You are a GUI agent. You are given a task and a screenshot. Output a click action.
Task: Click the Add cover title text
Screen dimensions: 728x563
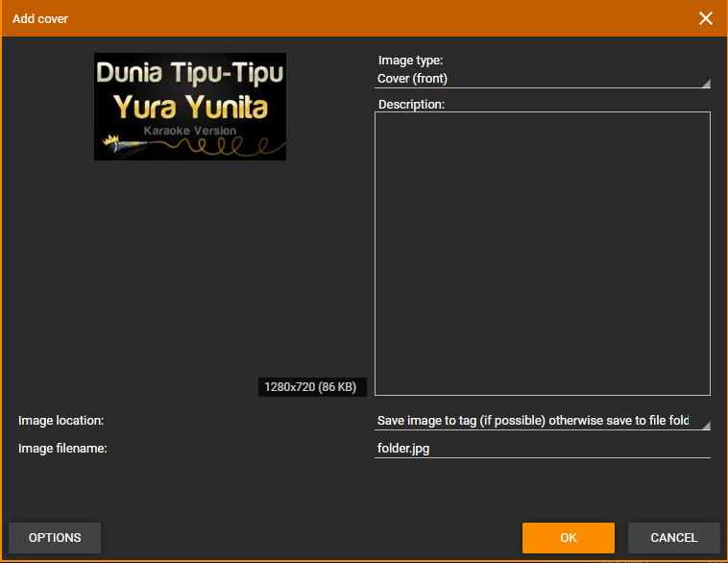coord(40,18)
